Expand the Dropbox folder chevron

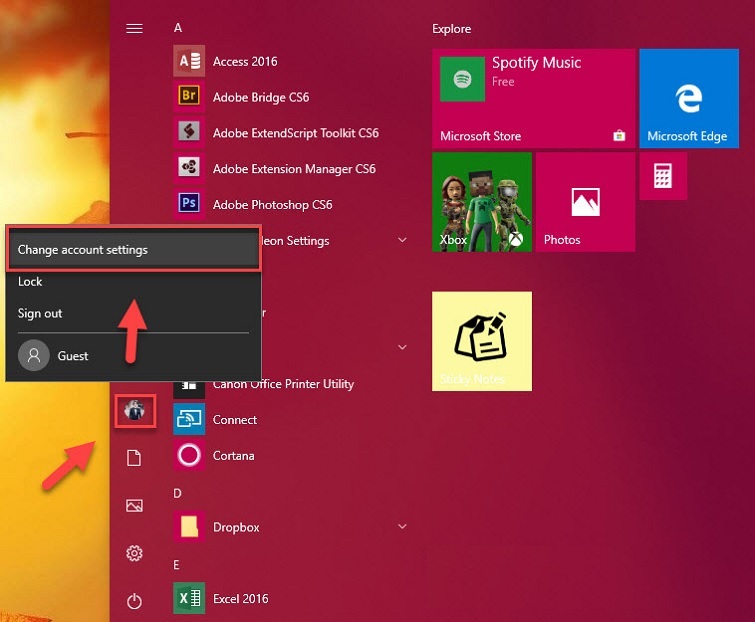pyautogui.click(x=403, y=527)
